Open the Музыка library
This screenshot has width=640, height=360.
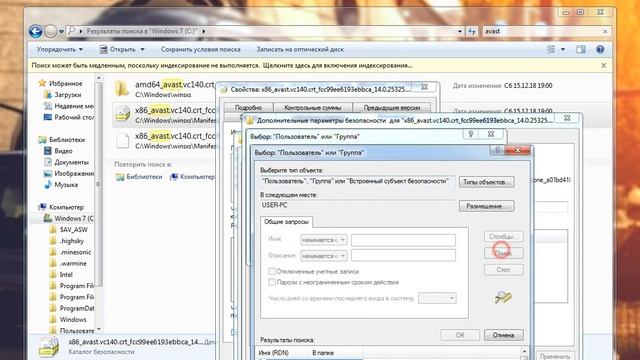pos(61,185)
